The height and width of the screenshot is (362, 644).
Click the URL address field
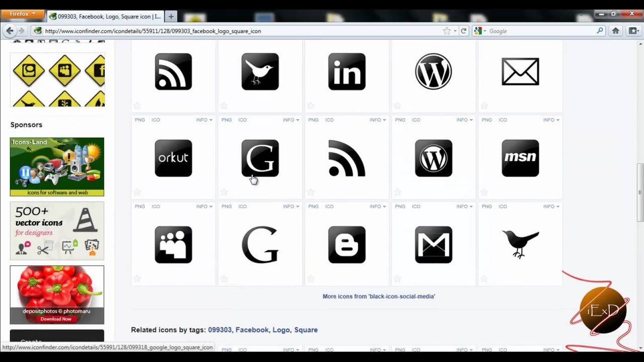242,31
